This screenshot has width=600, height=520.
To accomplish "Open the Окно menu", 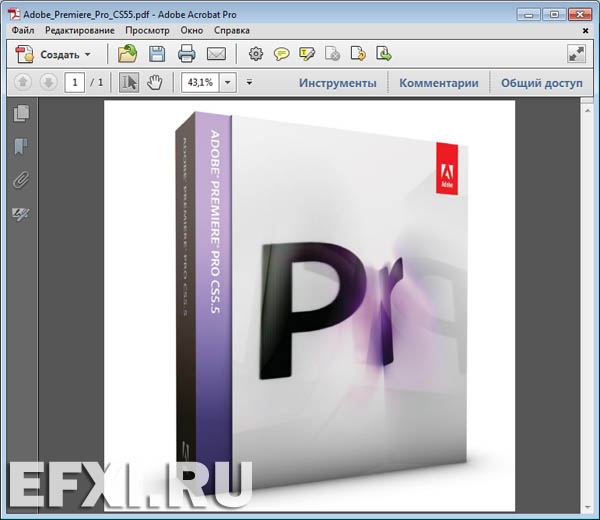I will [x=192, y=30].
